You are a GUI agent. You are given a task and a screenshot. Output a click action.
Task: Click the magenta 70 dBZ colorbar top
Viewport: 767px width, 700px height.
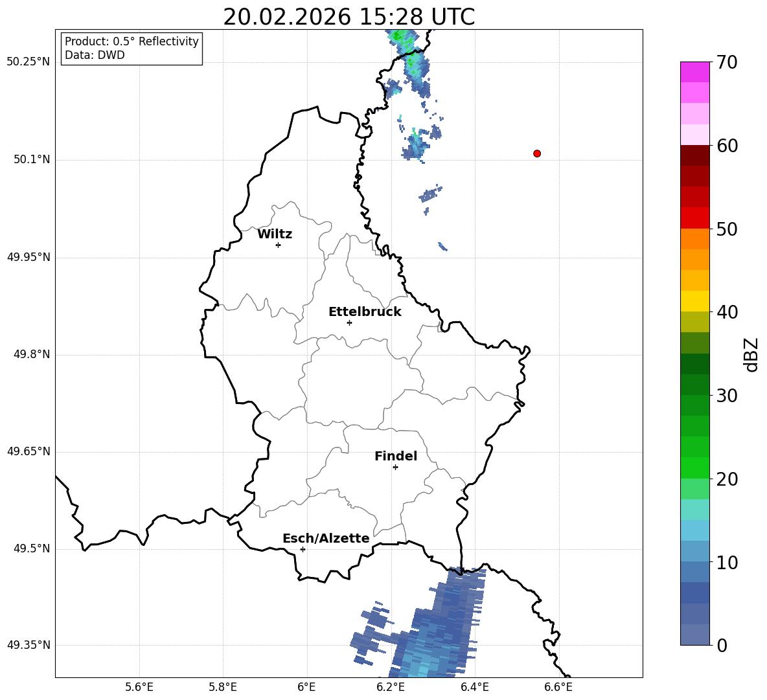pos(694,72)
